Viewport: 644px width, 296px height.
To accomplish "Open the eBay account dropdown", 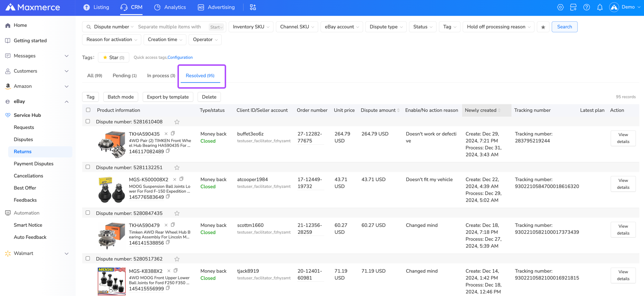I will 342,27.
